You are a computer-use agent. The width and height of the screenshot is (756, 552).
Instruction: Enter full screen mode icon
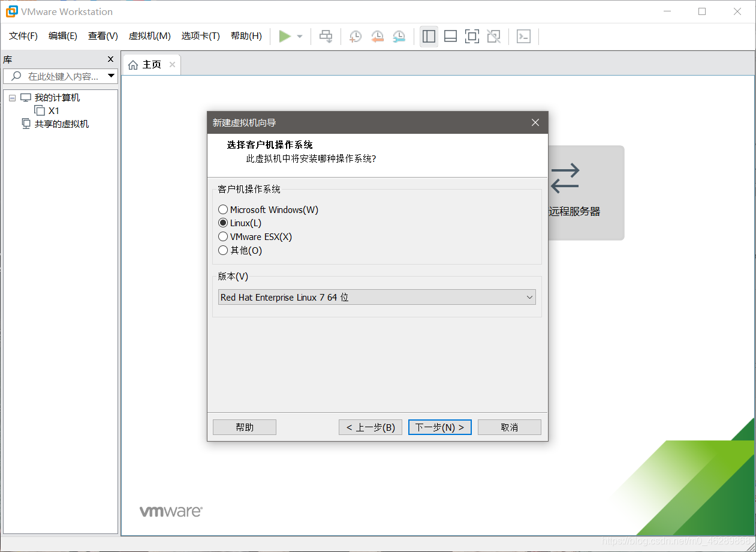(472, 37)
